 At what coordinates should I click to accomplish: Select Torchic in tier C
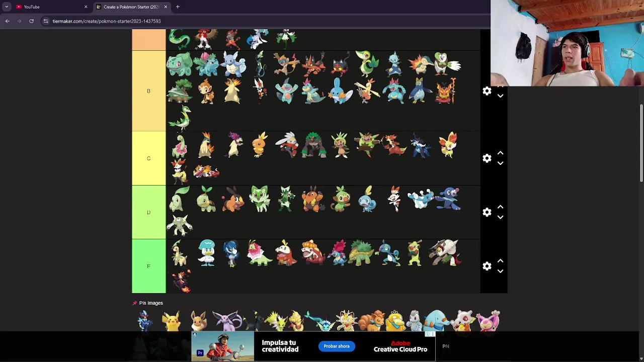tap(260, 145)
